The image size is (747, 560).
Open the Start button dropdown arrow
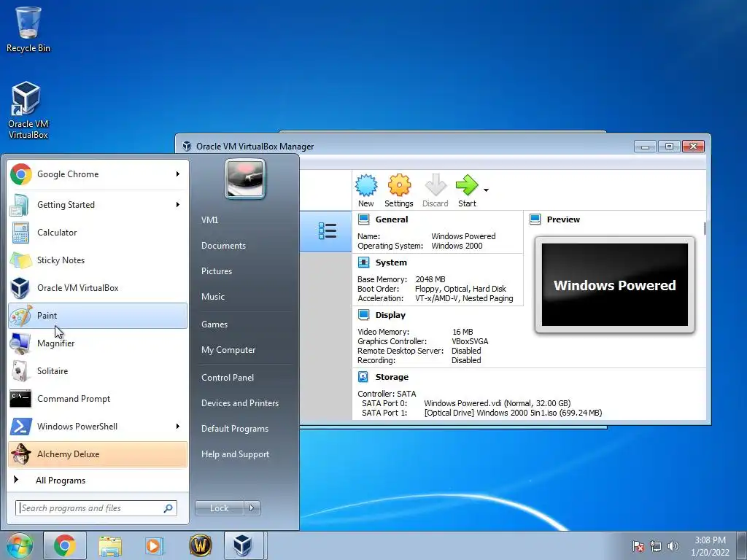[486, 190]
